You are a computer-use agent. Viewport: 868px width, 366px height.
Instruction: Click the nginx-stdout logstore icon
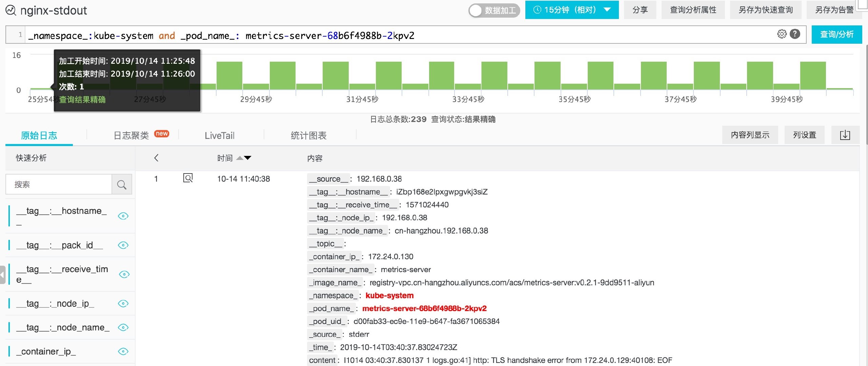[11, 11]
